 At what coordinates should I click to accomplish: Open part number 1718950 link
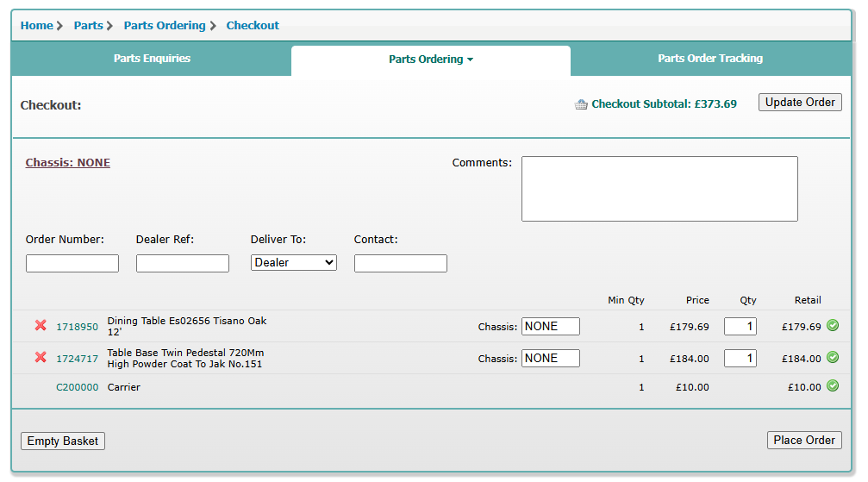click(x=77, y=327)
